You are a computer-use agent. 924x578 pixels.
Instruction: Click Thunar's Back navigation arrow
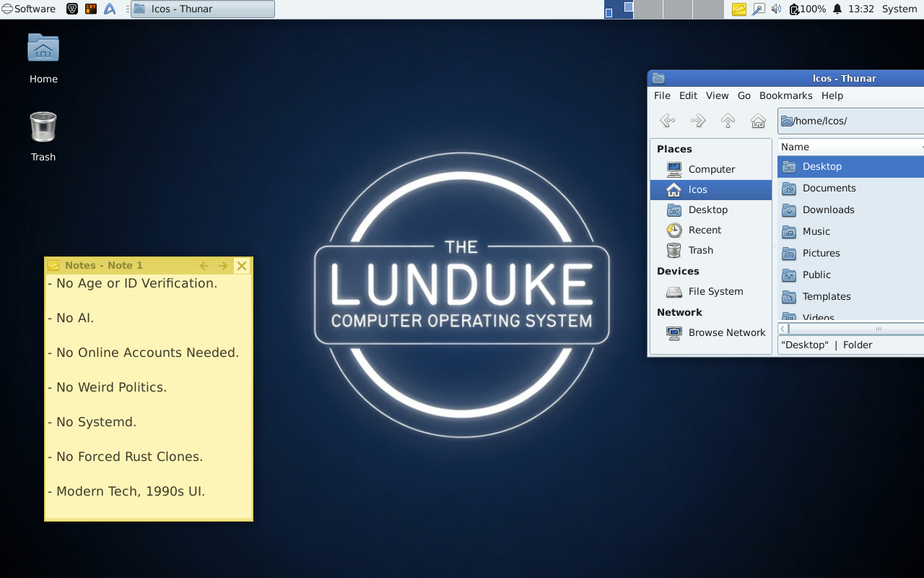click(668, 121)
